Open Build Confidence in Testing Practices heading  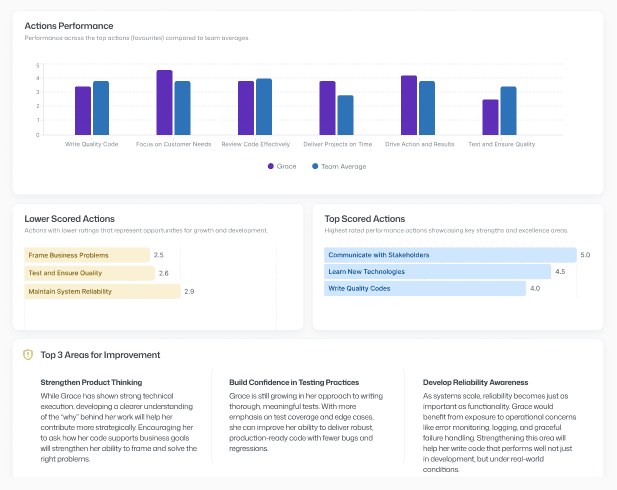pos(293,382)
